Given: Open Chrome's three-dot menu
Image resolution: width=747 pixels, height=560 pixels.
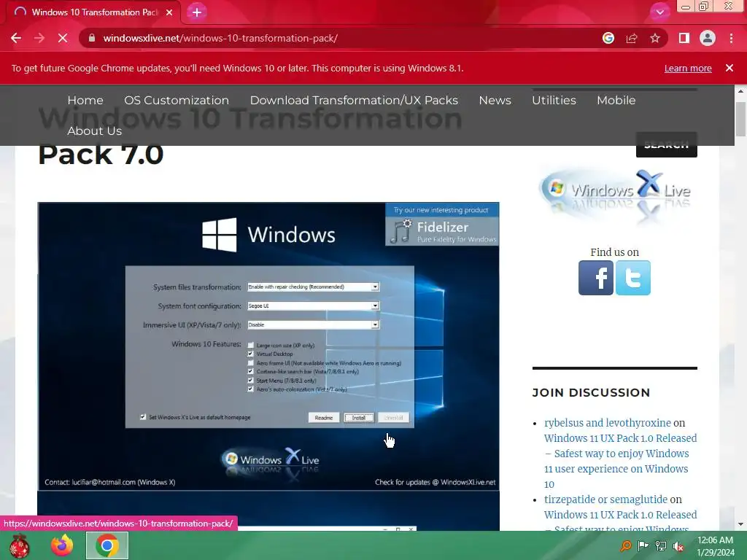Looking at the screenshot, I should pyautogui.click(x=731, y=38).
